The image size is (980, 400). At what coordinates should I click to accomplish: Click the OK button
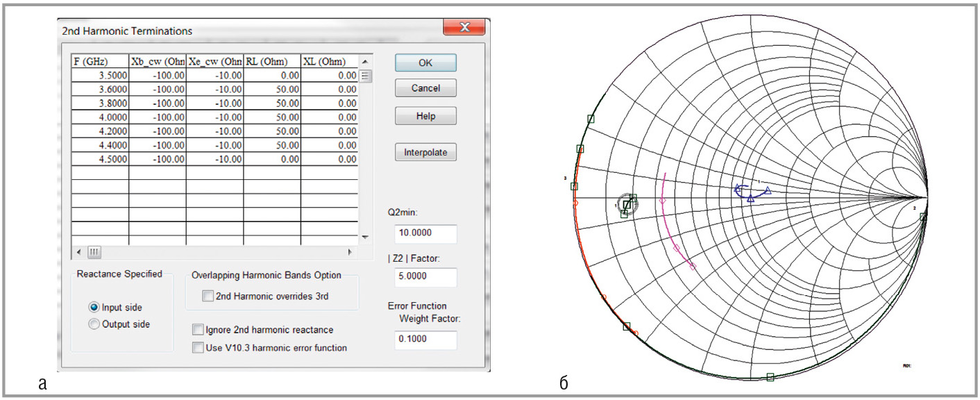[x=425, y=62]
